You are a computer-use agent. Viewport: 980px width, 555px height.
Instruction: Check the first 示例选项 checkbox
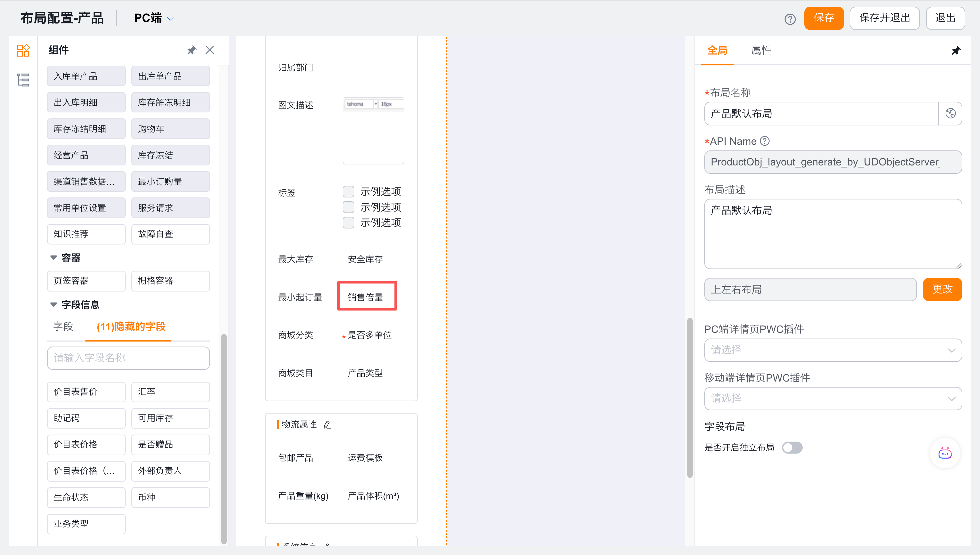[x=348, y=191]
